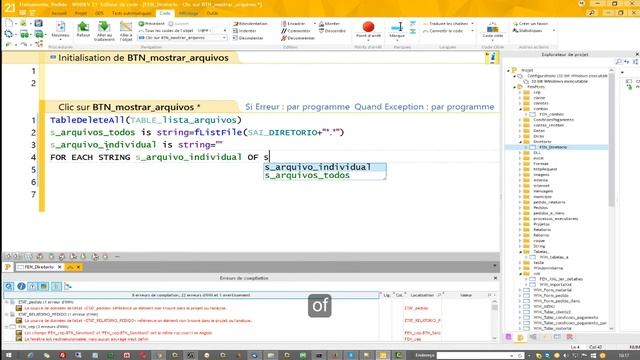640x360 pixels.
Task: Close the Erreurs de compilation pane
Action: pos(495,278)
